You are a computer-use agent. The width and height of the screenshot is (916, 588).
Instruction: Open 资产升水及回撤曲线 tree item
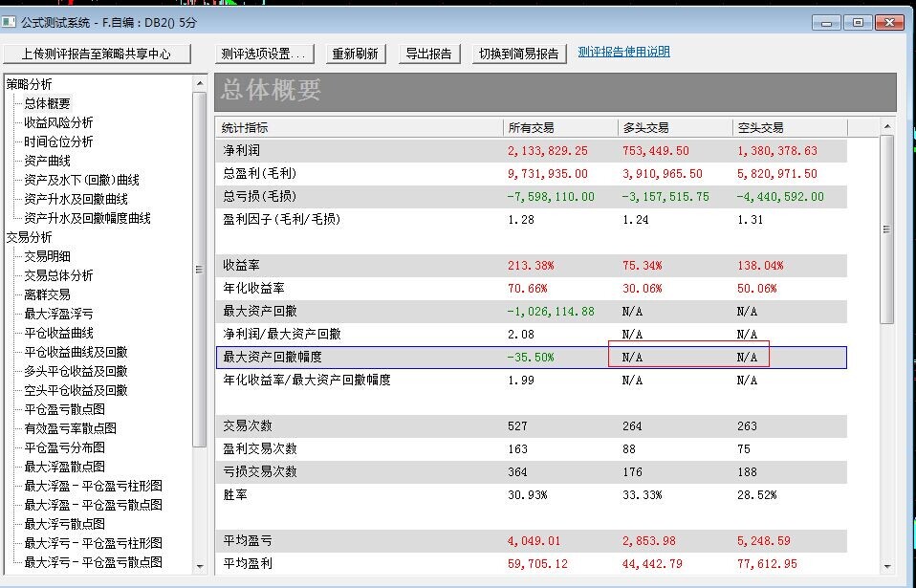[76, 199]
